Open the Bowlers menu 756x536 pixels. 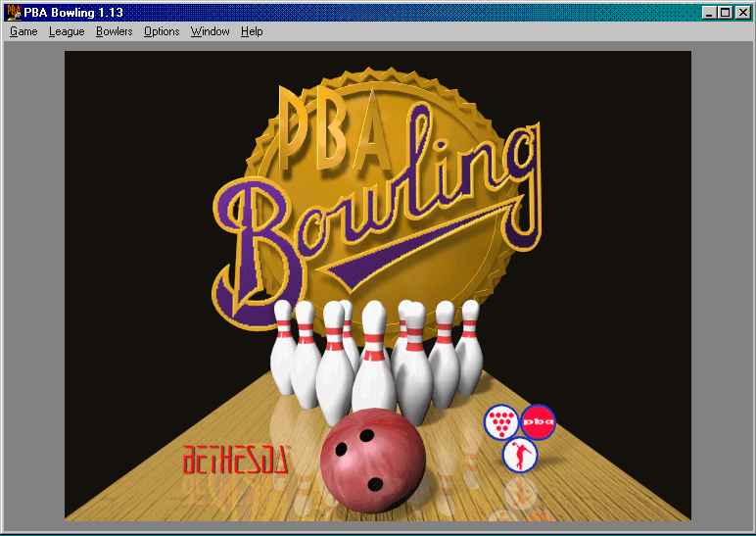[x=114, y=31]
